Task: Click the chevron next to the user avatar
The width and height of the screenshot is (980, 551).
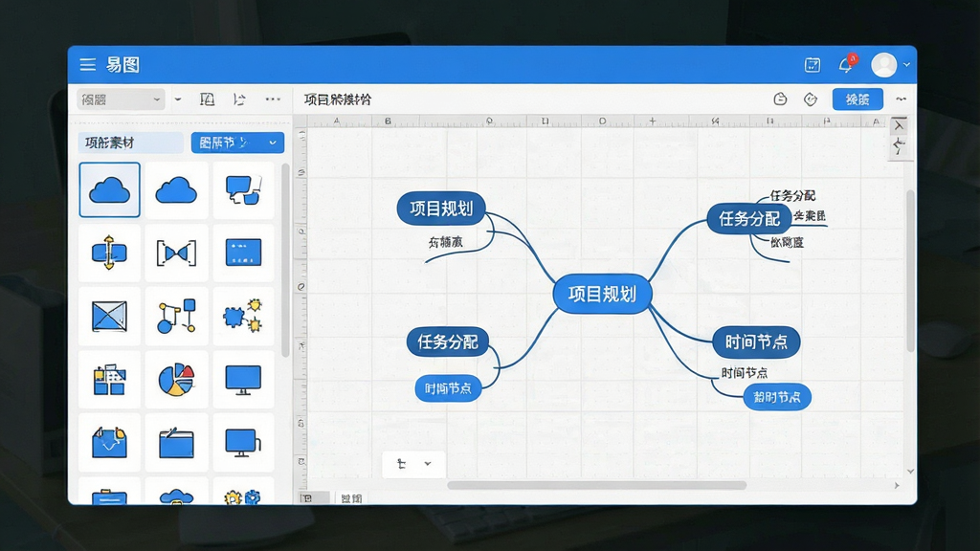Action: pyautogui.click(x=906, y=64)
